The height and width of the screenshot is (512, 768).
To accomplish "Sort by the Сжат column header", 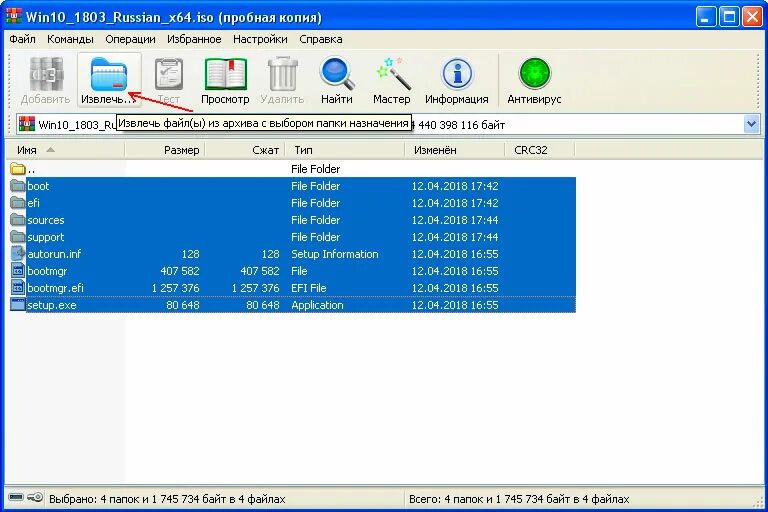I will click(x=244, y=150).
